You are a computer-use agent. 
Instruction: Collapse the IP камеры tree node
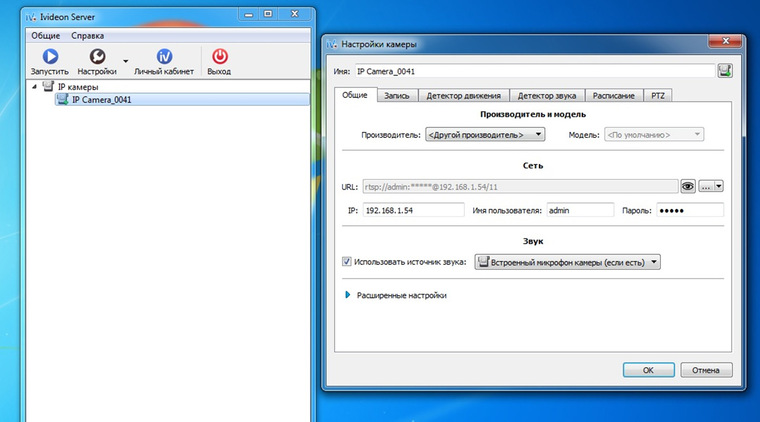(x=36, y=87)
